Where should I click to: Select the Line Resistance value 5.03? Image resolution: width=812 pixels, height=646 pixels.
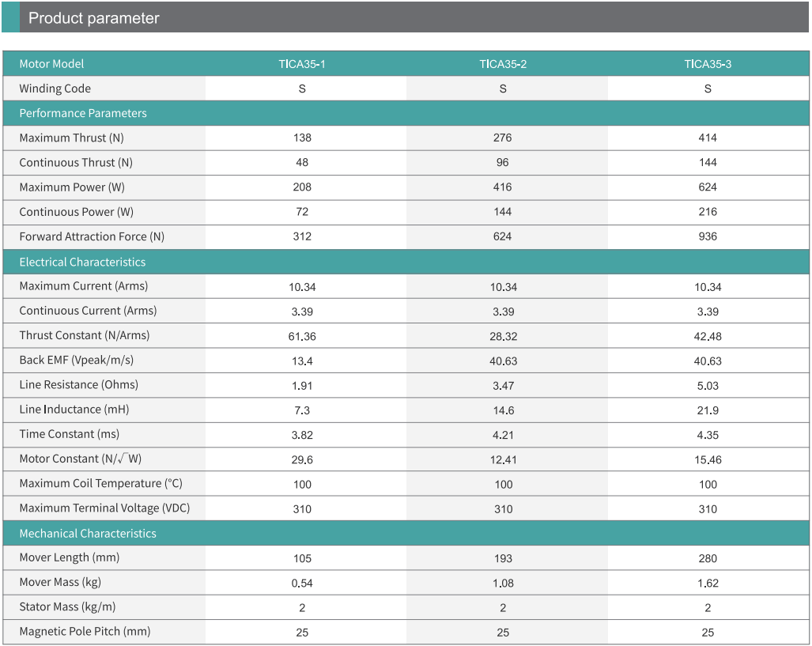pyautogui.click(x=708, y=386)
